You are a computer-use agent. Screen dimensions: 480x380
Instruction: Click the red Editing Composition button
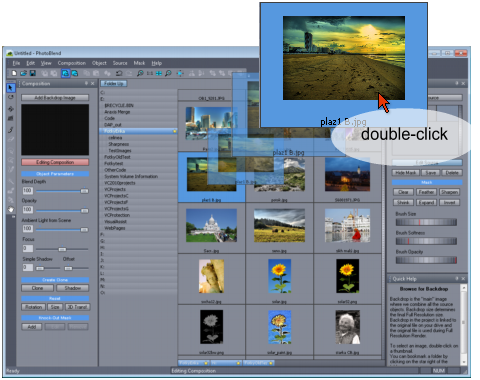[55, 162]
